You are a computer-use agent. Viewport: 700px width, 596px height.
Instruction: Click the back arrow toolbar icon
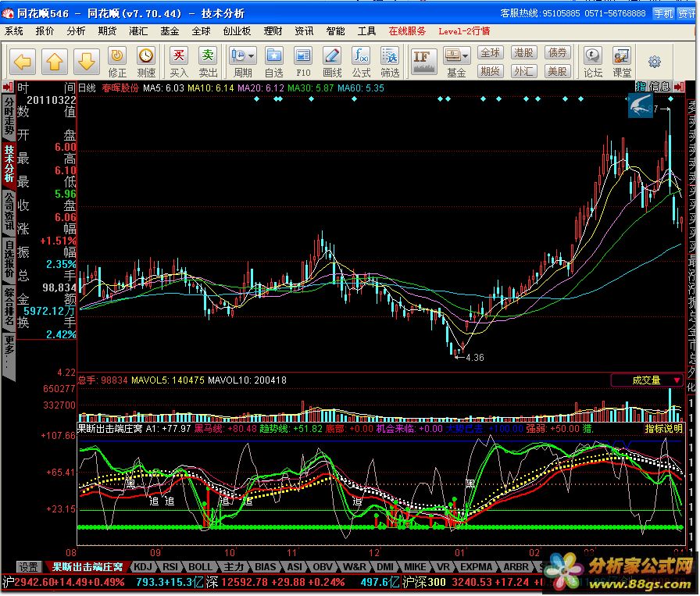(23, 62)
